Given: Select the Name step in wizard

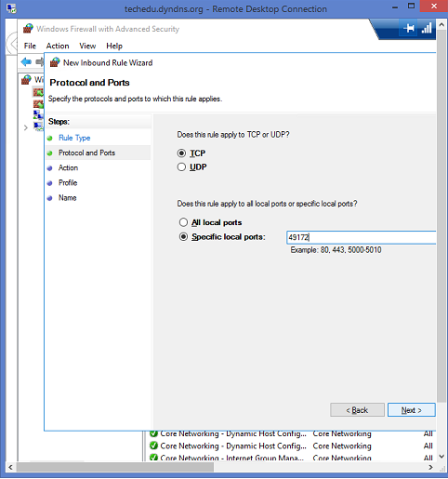Looking at the screenshot, I should [x=68, y=198].
